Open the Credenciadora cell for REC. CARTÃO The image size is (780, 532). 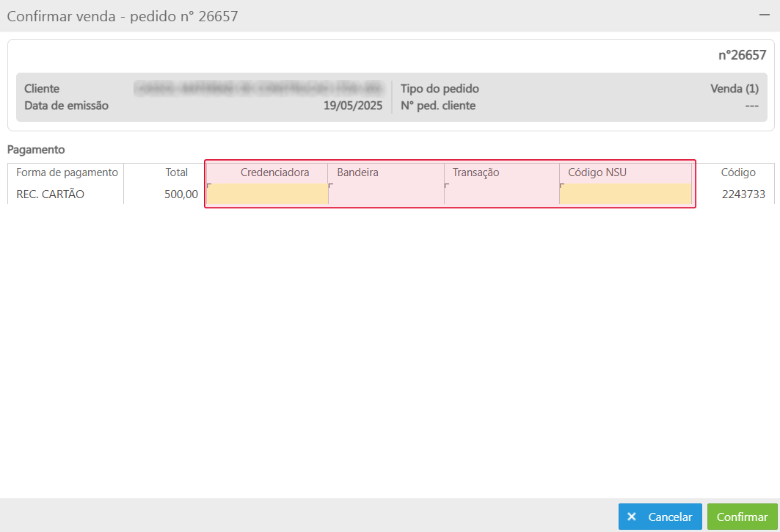coord(267,194)
